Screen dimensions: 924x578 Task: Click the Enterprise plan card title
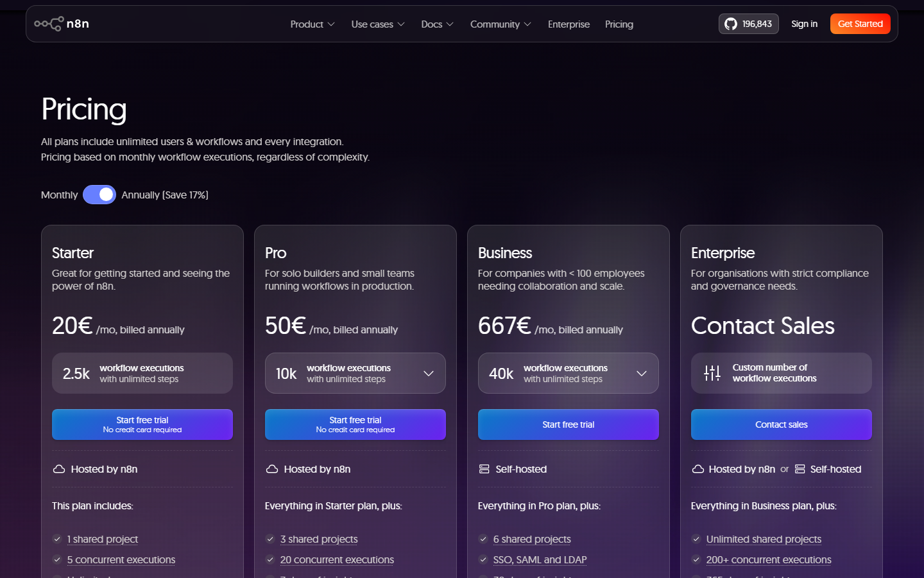(723, 253)
